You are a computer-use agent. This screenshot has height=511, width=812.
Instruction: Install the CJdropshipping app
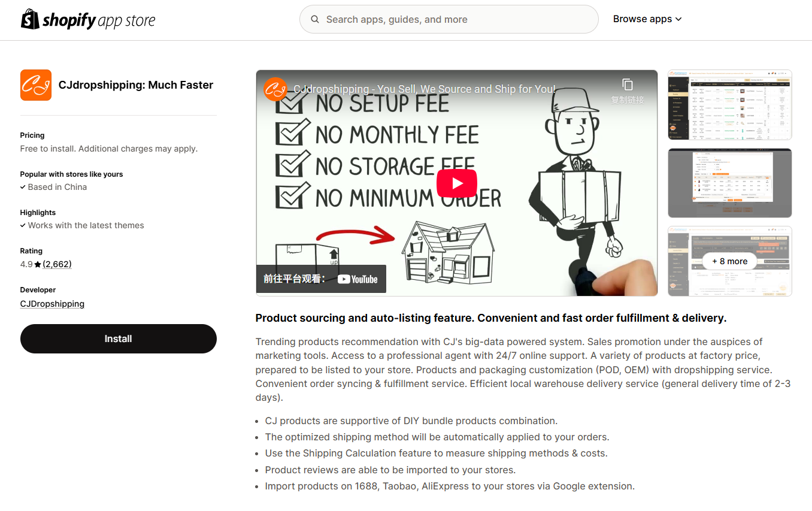pyautogui.click(x=119, y=338)
